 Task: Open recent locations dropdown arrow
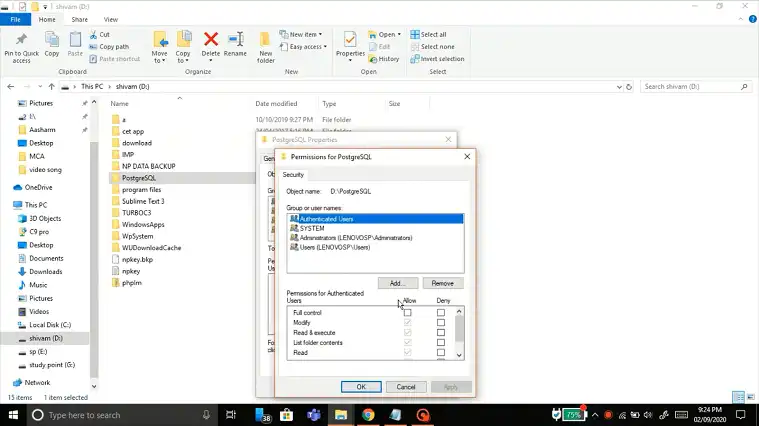pos(40,87)
